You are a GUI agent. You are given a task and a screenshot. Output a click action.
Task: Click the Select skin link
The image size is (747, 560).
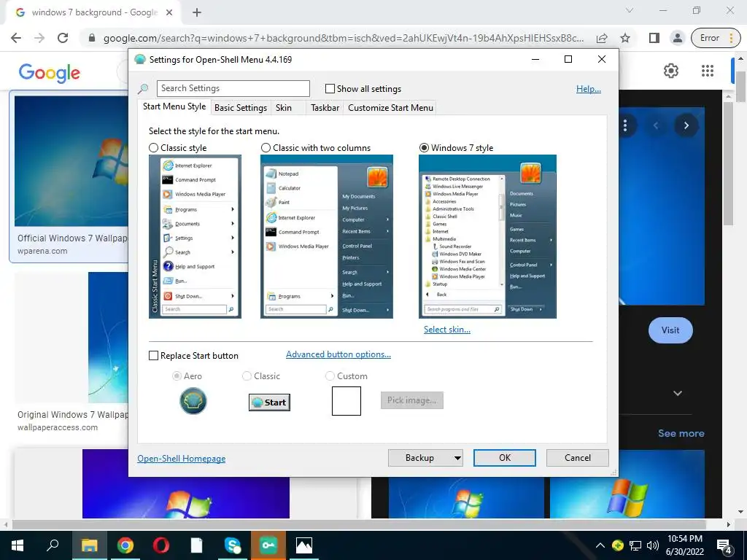point(447,330)
